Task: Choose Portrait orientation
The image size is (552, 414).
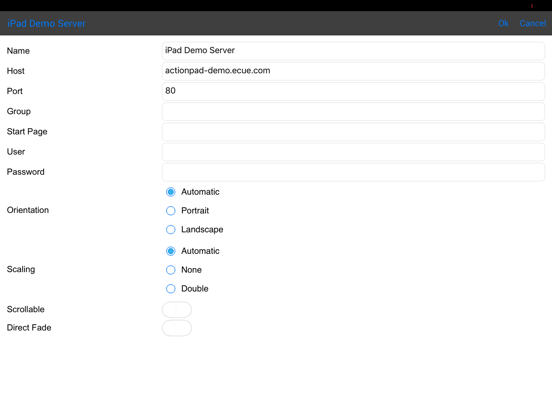Action: 171,211
